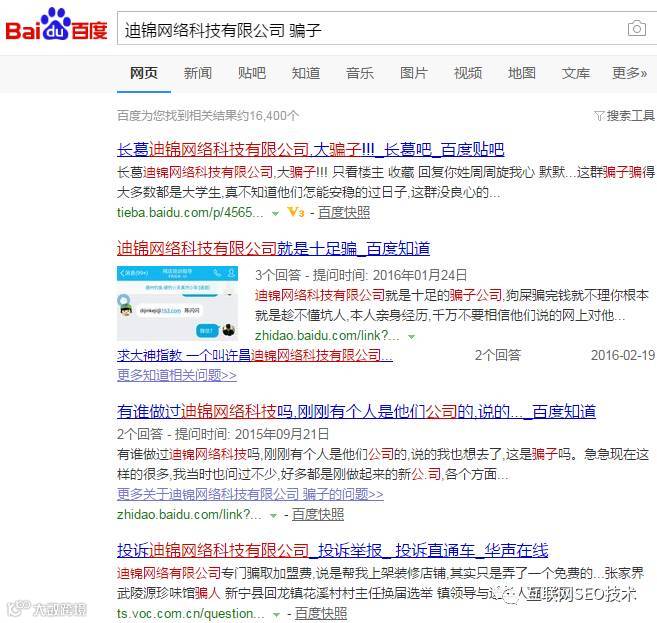This screenshot has height=623, width=657.
Task: Open result 投诉迪锦网络科技有限公司_投诉举报
Action: (333, 551)
